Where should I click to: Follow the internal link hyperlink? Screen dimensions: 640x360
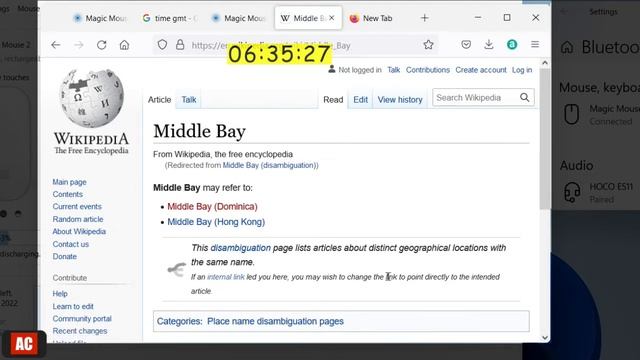coord(226,277)
